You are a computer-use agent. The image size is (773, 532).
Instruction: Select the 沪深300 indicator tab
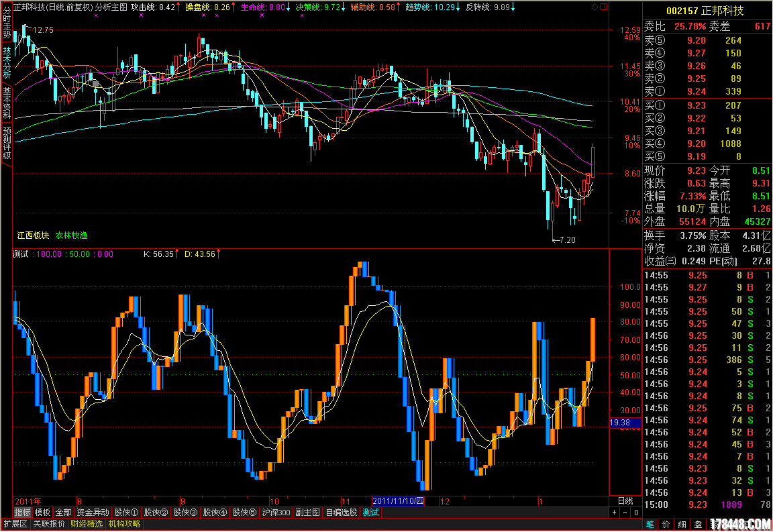coord(276,513)
